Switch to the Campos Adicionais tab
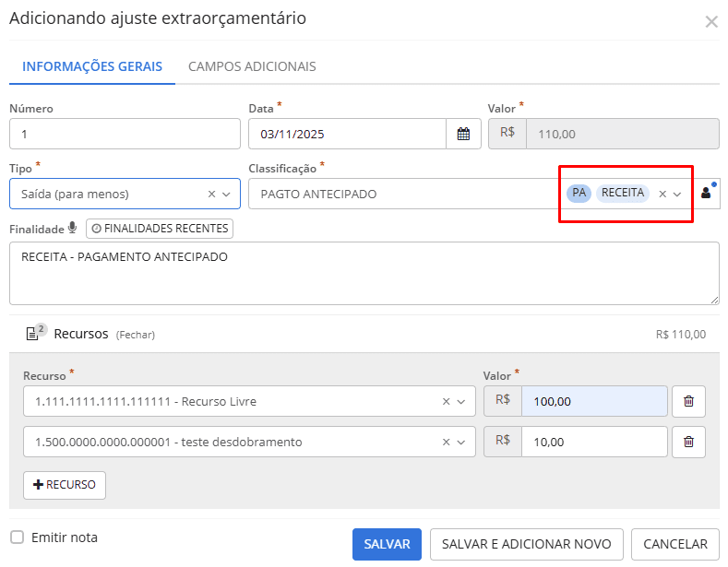Screen dimensions: 728x567 [252, 66]
